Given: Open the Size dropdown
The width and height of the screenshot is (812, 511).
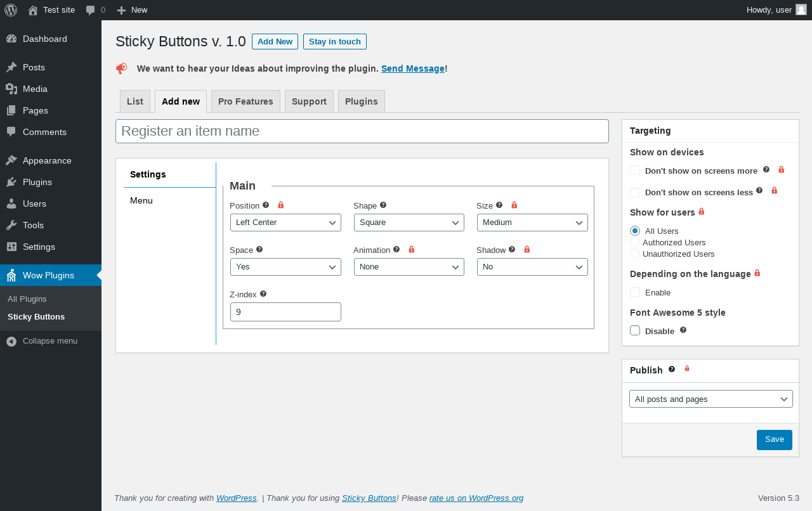Looking at the screenshot, I should [532, 223].
